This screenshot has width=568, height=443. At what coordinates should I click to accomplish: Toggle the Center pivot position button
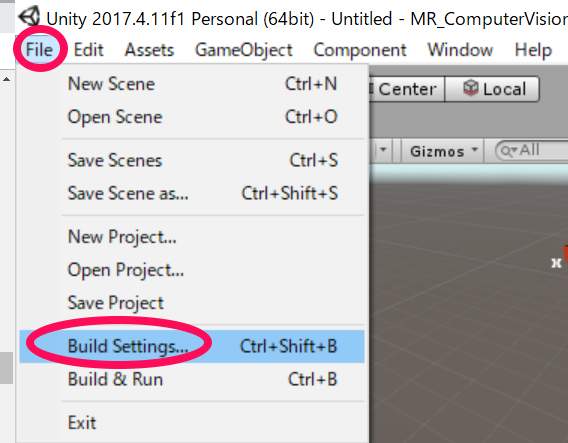[406, 89]
